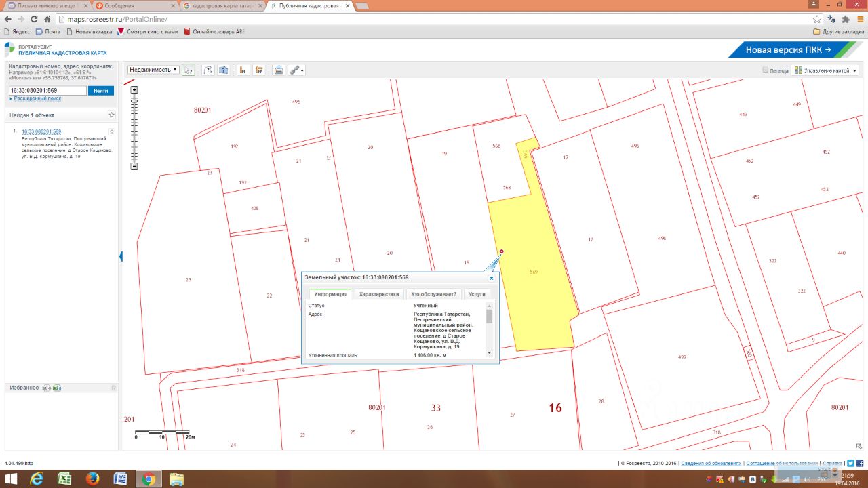Switch to the Характеристики tab
The image size is (868, 488).
click(379, 294)
